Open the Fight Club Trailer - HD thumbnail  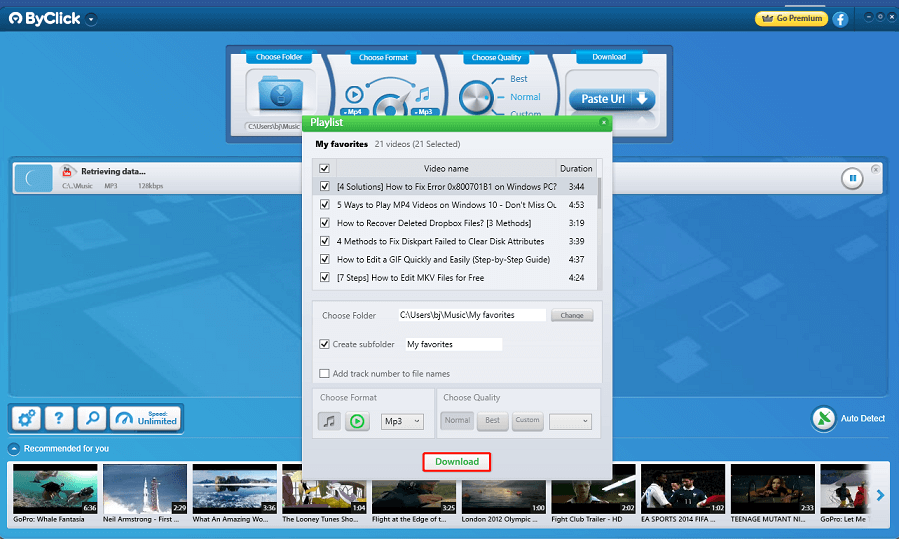(593, 489)
